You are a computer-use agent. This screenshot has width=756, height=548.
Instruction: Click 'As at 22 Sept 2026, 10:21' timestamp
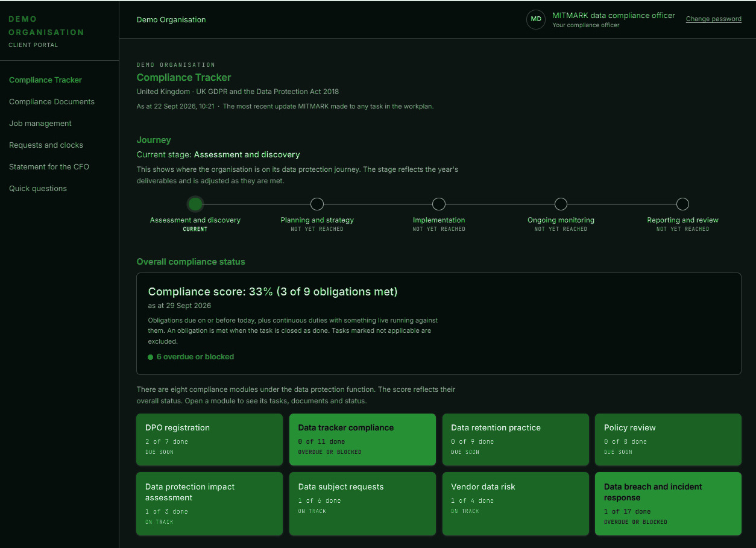click(175, 107)
